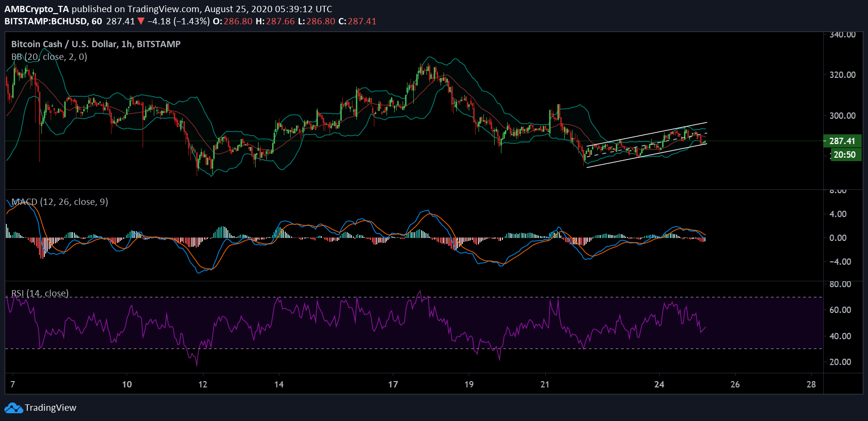Click the AMBCrypto_TA author name
The height and width of the screenshot is (421, 868).
click(37, 9)
